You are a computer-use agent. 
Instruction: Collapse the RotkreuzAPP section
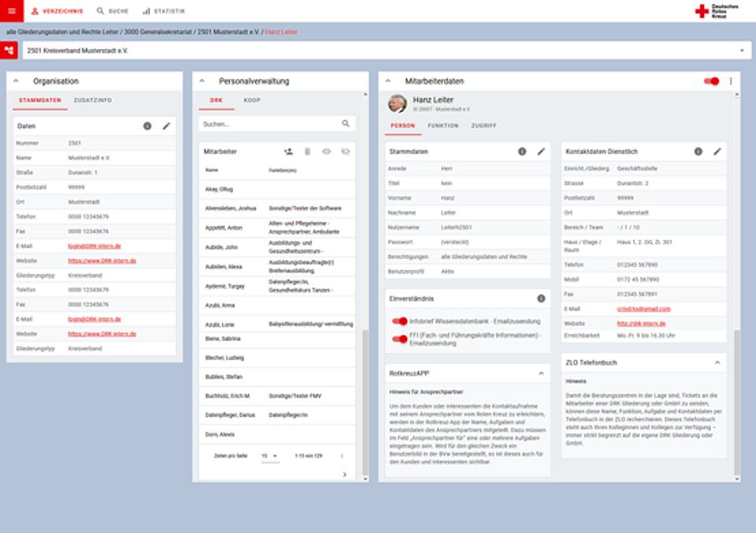point(541,372)
